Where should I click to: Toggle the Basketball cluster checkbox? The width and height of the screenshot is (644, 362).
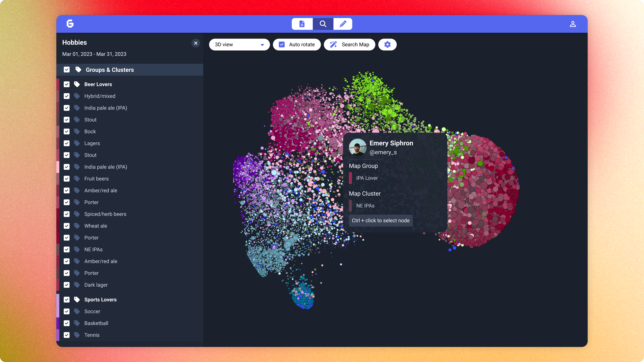click(x=67, y=323)
